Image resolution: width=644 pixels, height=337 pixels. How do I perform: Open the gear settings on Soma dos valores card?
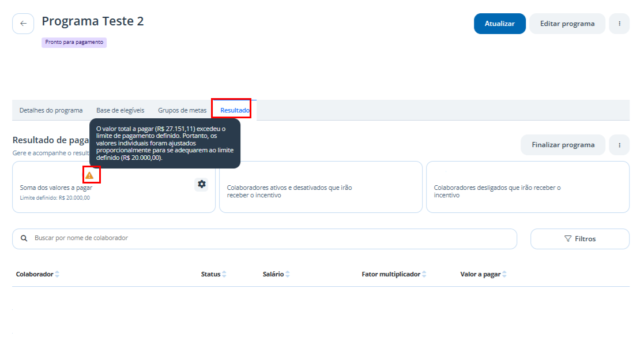pos(201,184)
